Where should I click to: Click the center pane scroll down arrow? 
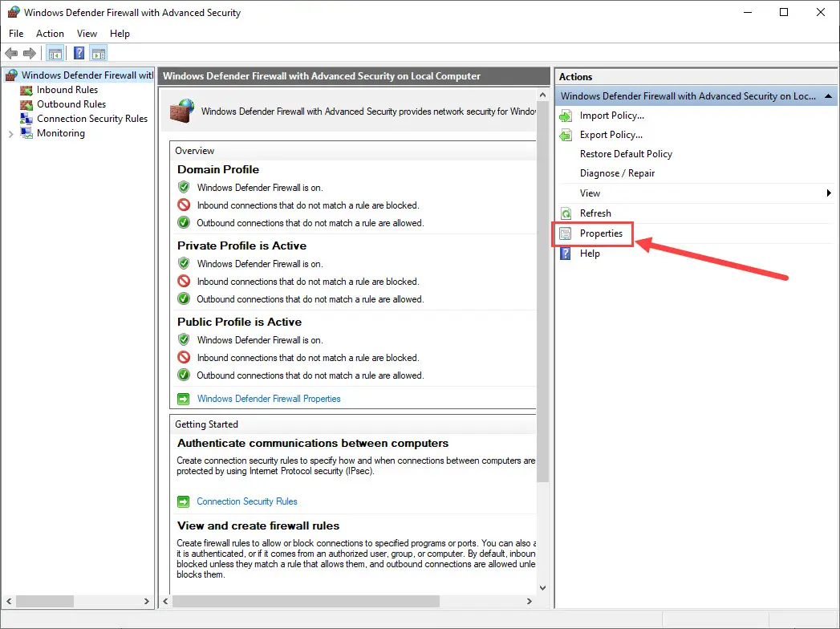point(542,587)
